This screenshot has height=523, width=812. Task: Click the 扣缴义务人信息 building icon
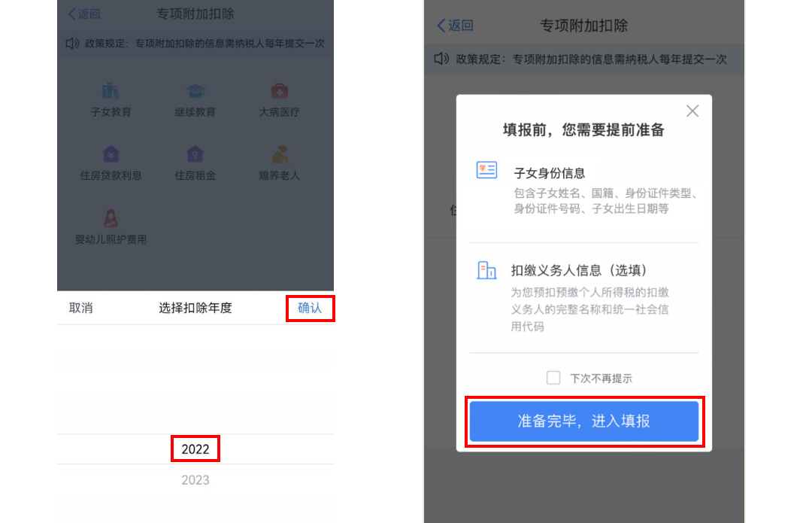[486, 270]
